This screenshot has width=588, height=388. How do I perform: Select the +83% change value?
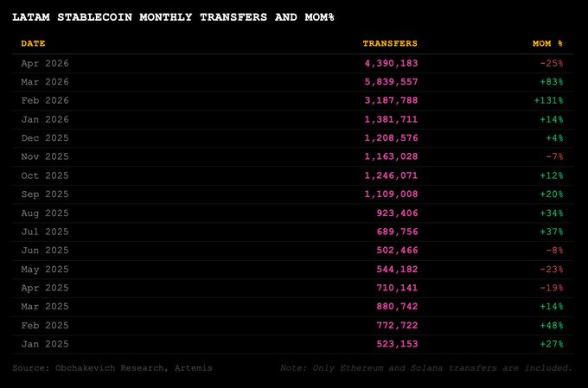552,82
